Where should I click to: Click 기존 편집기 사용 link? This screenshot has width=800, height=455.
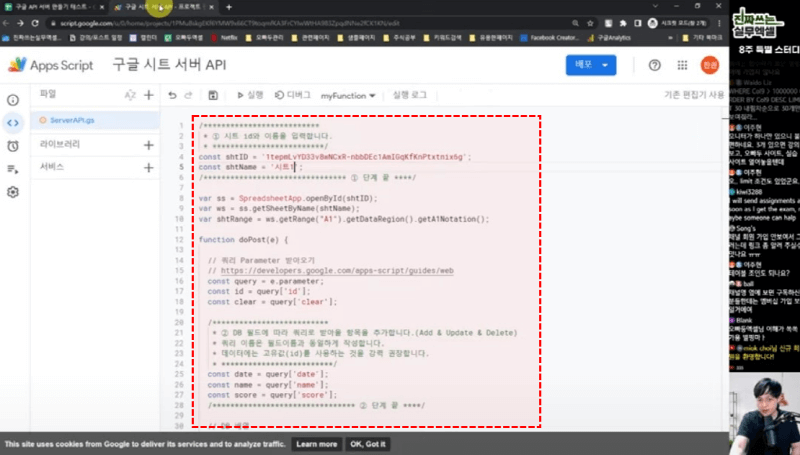tap(694, 95)
